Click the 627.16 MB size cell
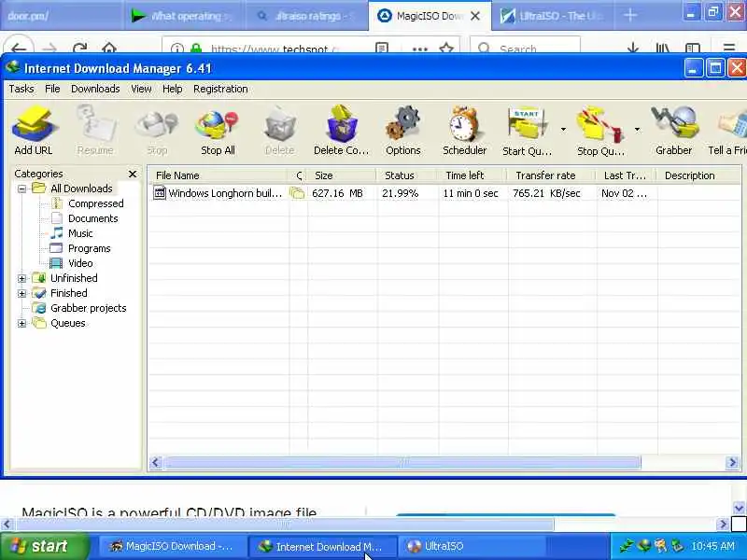Viewport: 747px width, 560px height. (x=337, y=193)
